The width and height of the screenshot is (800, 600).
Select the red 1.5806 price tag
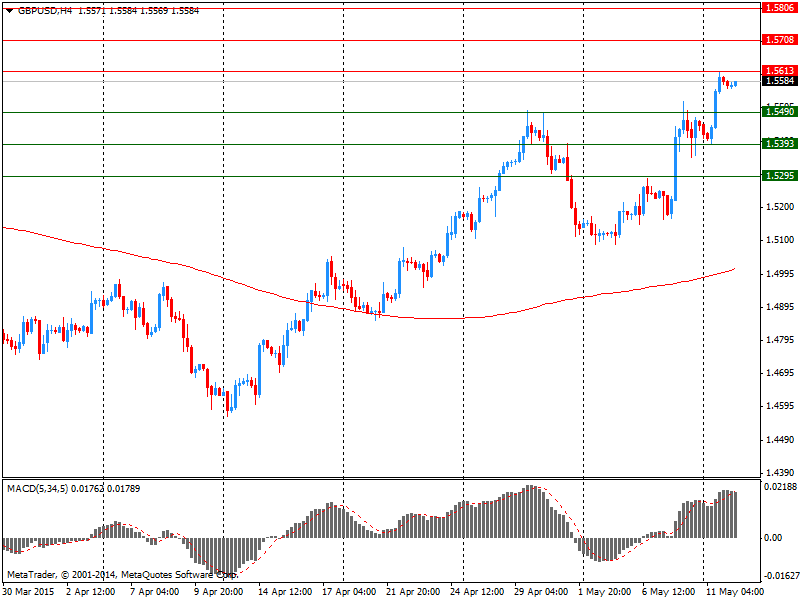(779, 8)
